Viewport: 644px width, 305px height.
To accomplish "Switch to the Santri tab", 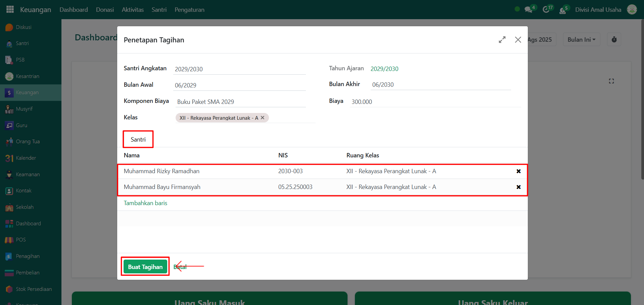I will click(x=138, y=140).
